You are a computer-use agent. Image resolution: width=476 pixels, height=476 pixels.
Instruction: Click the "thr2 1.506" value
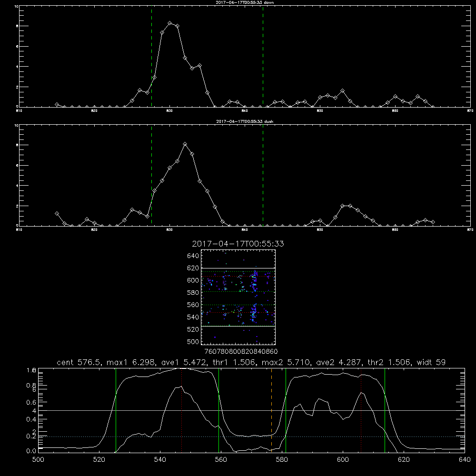tap(389, 362)
